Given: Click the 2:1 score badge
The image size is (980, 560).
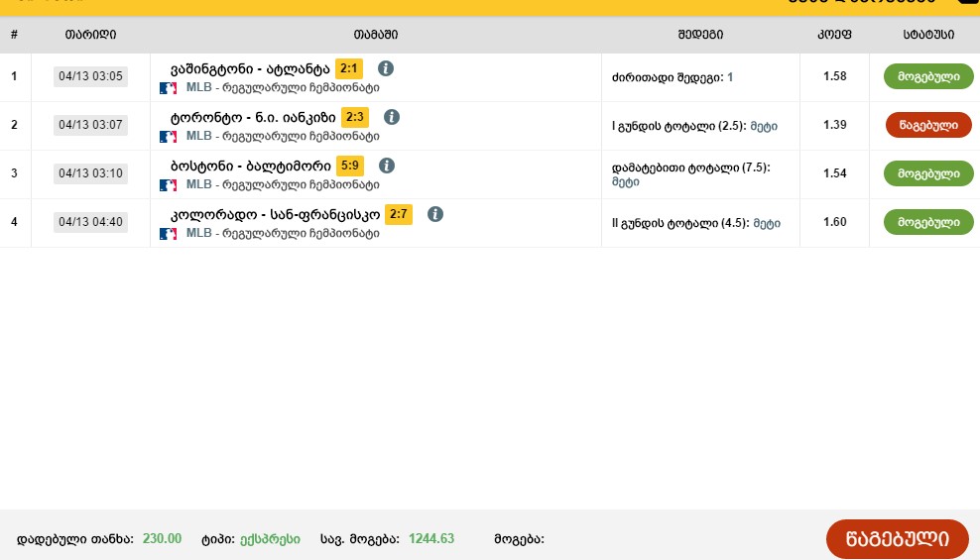Looking at the screenshot, I should click(349, 68).
